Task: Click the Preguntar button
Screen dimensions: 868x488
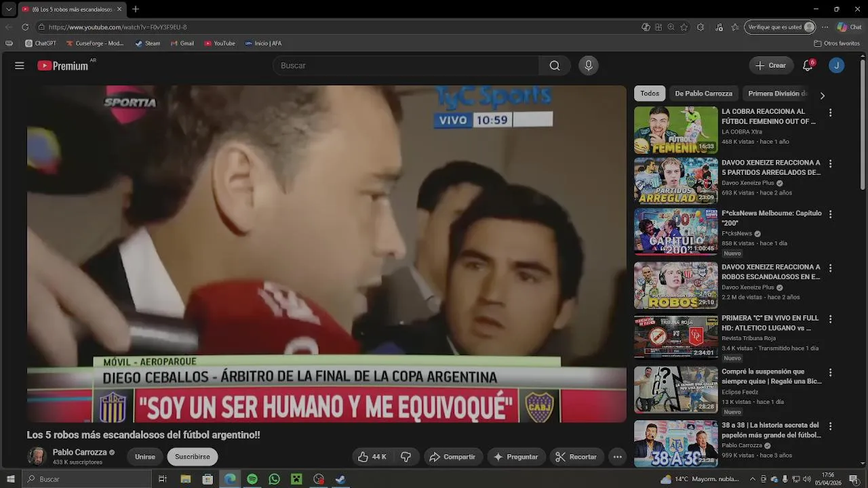Action: coord(516,457)
